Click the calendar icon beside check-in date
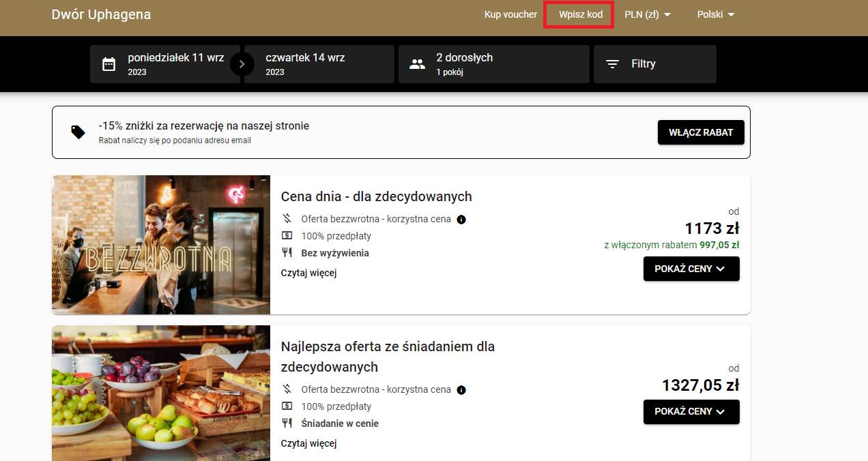 [x=108, y=65]
